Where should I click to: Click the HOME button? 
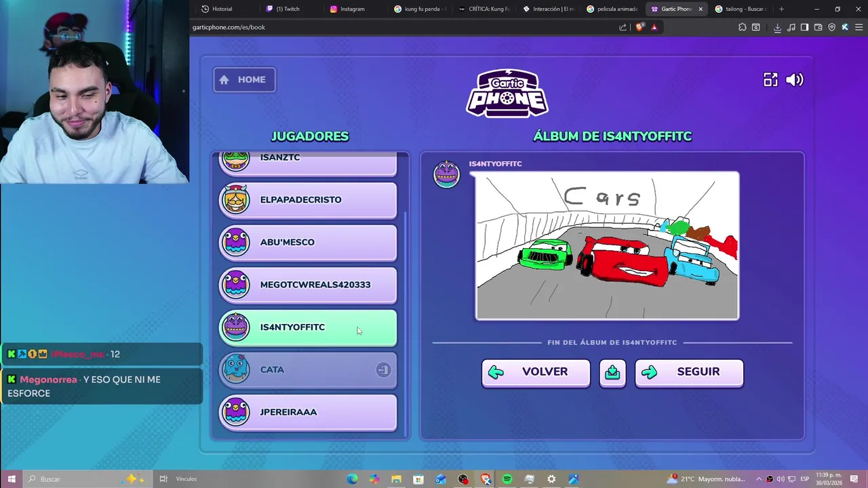[x=244, y=80]
